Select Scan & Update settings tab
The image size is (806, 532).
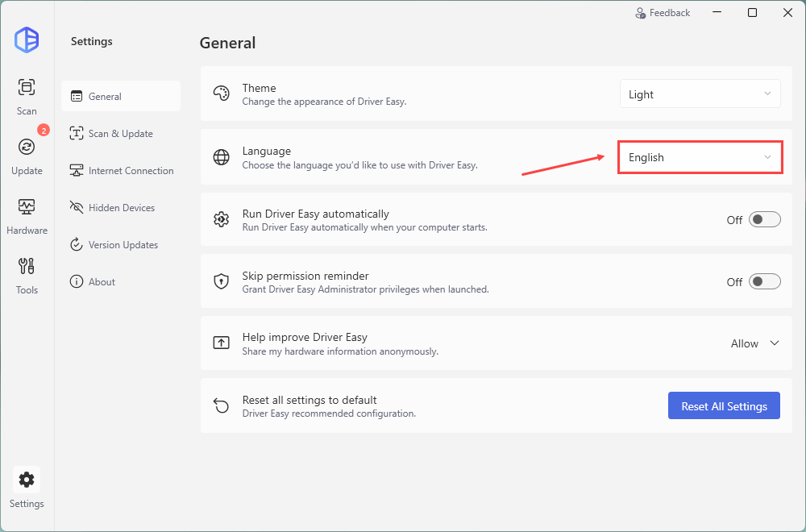120,134
